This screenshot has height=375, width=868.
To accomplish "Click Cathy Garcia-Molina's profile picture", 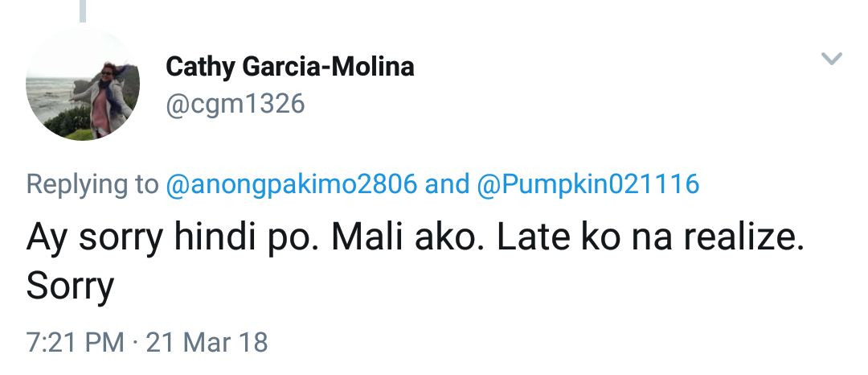I will tap(82, 84).
